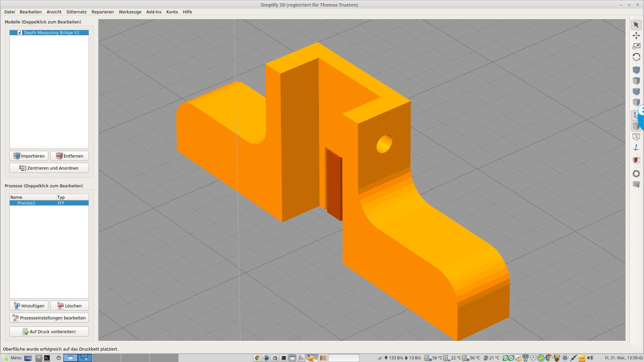This screenshot has width=644, height=362.
Task: Open the shield info tray icon
Action: [565, 358]
